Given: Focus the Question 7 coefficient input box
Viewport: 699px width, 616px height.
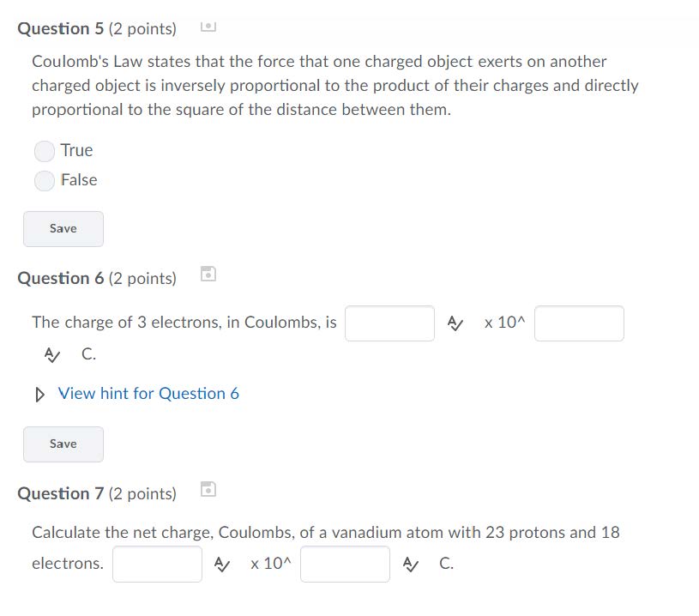Looking at the screenshot, I should pyautogui.click(x=158, y=565).
